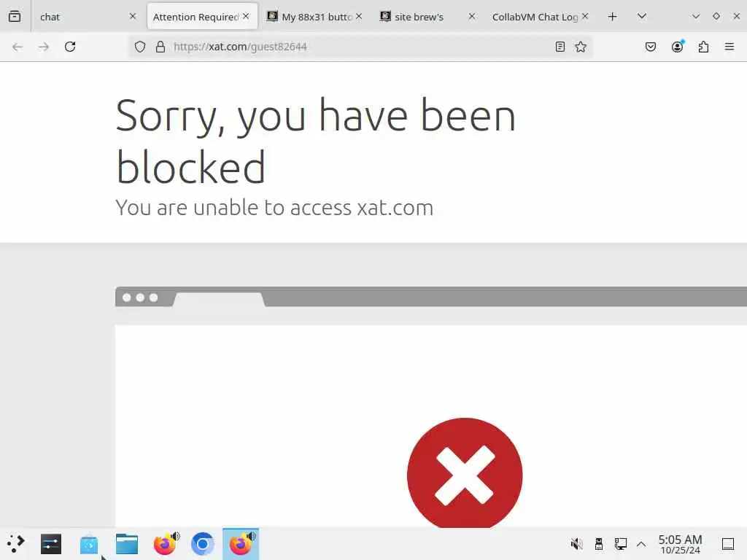Expand the list all tabs chevron
The height and width of the screenshot is (560, 747).
642,16
